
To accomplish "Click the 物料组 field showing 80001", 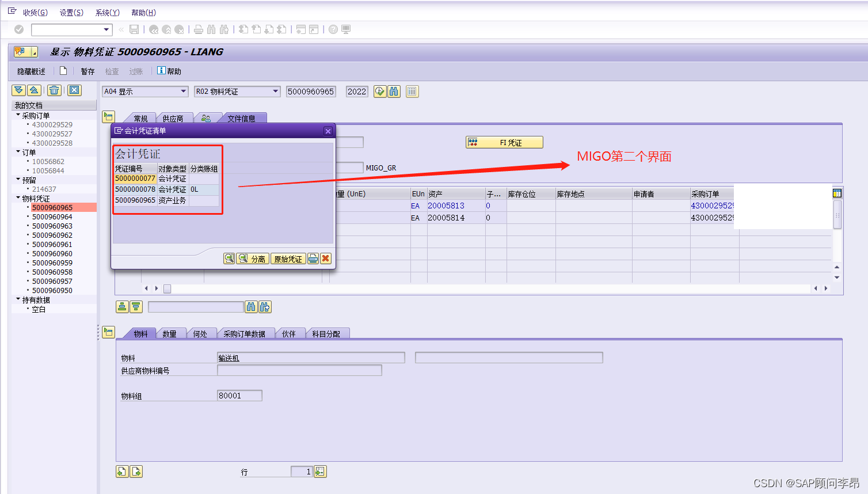I will (239, 396).
